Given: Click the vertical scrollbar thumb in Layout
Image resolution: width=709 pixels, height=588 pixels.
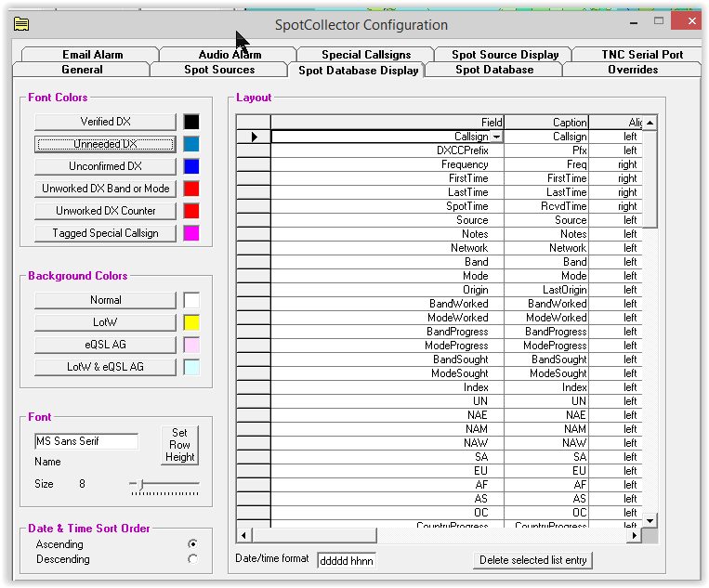Looking at the screenshot, I should (x=650, y=179).
